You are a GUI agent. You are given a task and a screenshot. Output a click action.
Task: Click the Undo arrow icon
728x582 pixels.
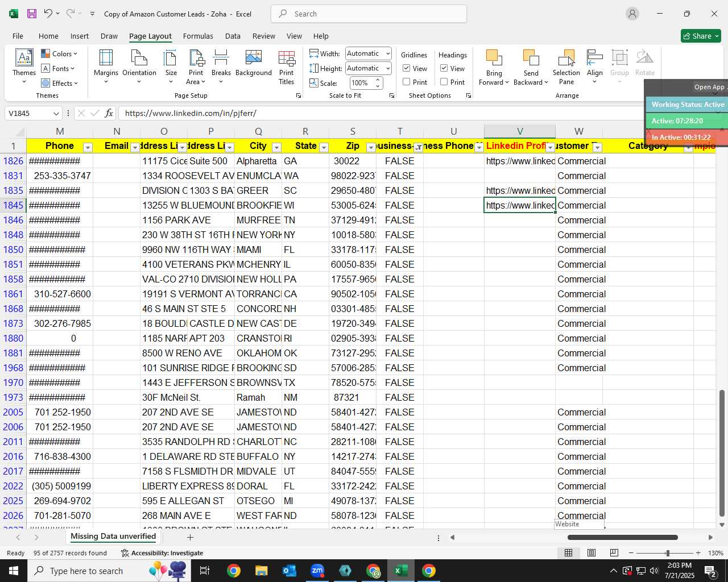[48, 14]
